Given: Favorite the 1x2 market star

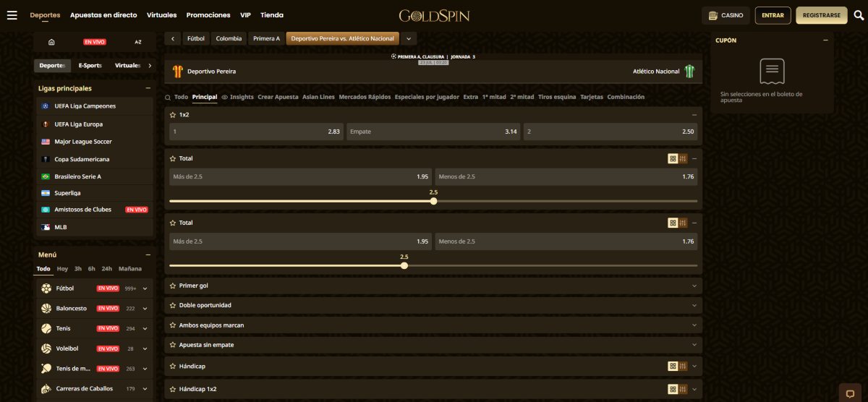Looking at the screenshot, I should click(172, 115).
